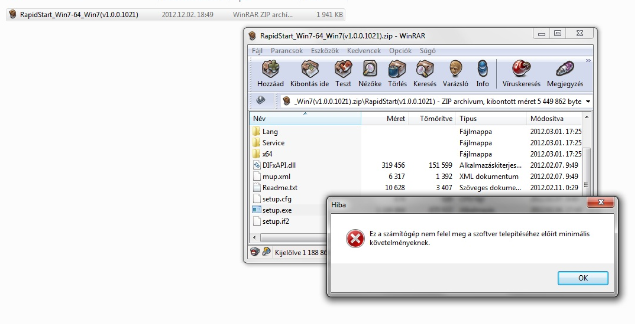
Task: Open the Parancsok menu
Action: pyautogui.click(x=287, y=51)
